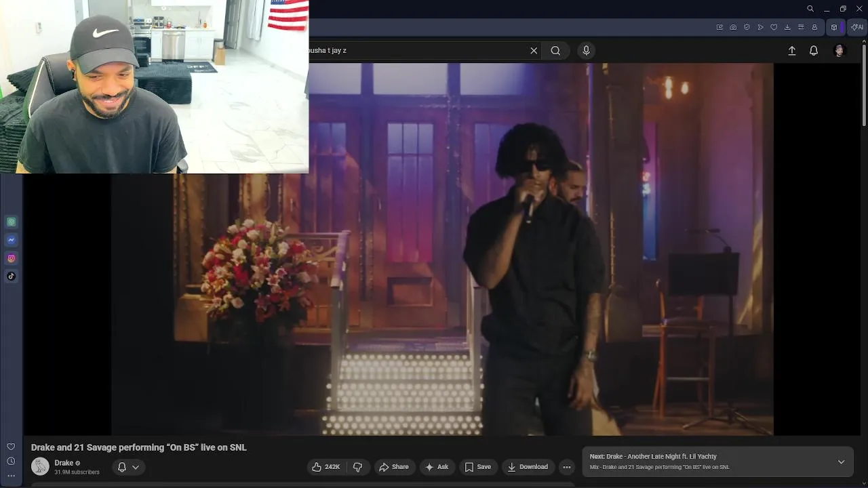Open ChatGPT from the browser sidebar
Screen dimensions: 868x488
pos(12,222)
